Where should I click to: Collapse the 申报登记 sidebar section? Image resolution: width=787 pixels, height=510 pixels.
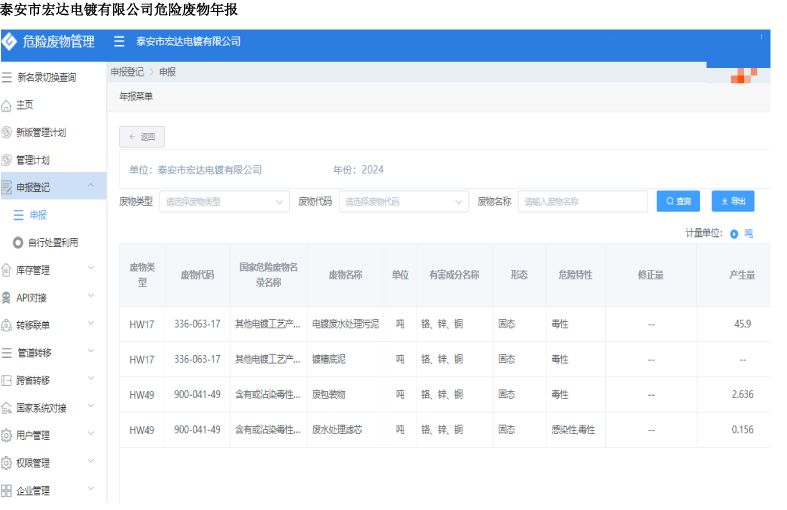pyautogui.click(x=91, y=187)
